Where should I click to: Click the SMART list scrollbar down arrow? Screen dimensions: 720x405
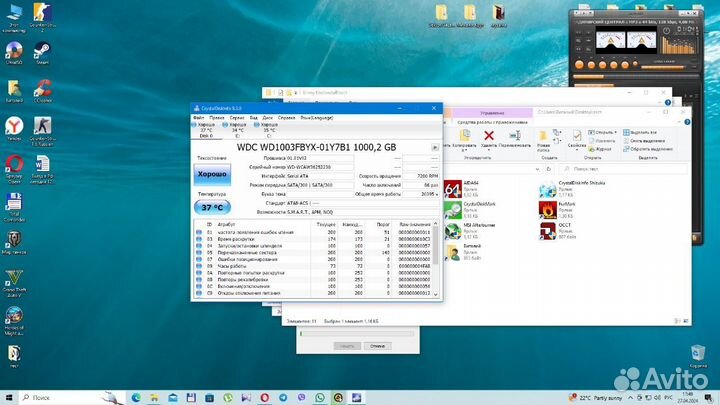click(x=436, y=294)
